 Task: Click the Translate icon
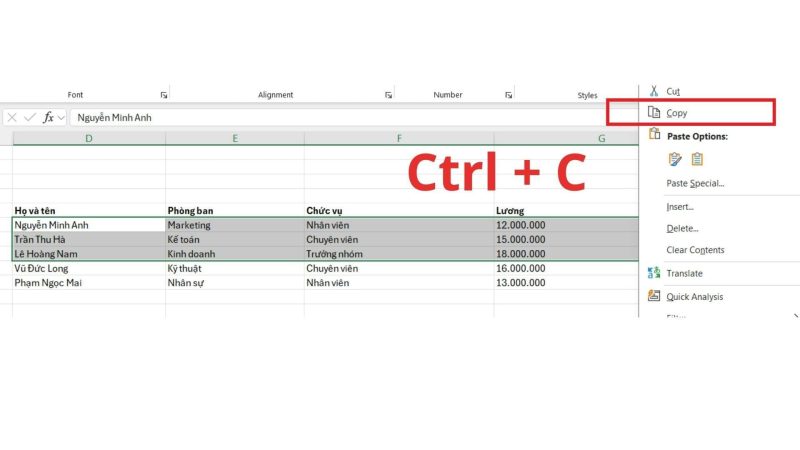pos(654,273)
